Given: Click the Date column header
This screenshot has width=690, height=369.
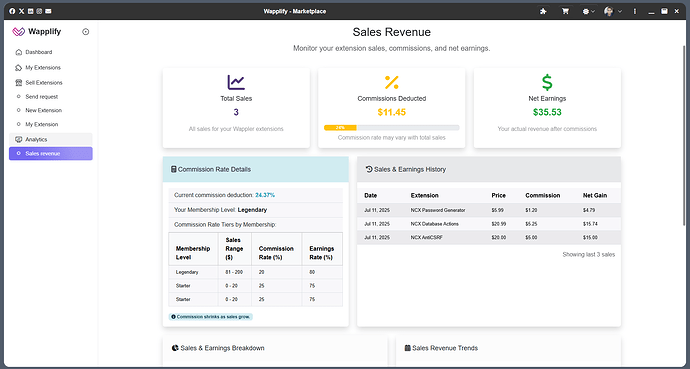Looking at the screenshot, I should point(371,195).
